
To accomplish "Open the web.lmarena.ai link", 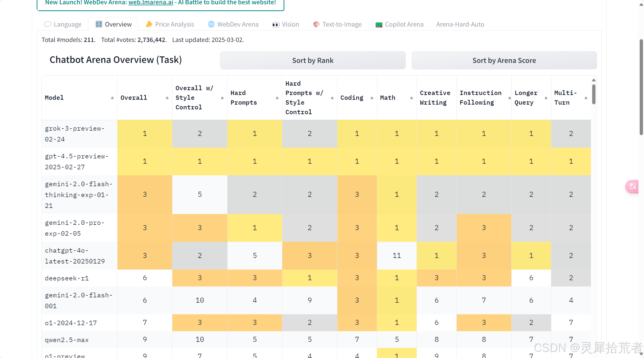I will click(x=151, y=3).
